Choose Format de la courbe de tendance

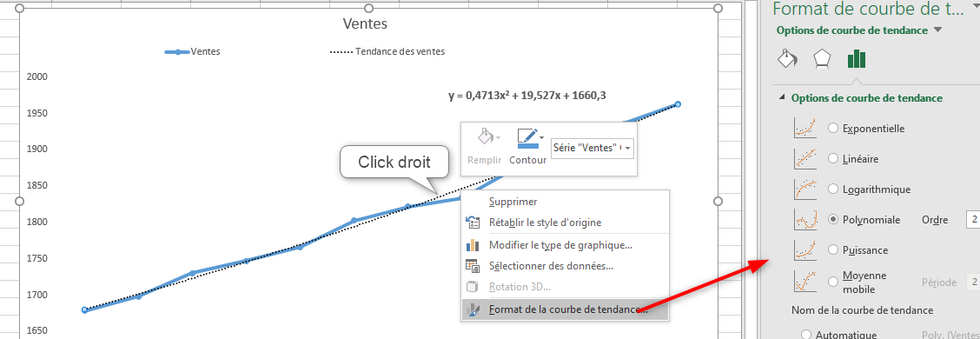click(565, 309)
